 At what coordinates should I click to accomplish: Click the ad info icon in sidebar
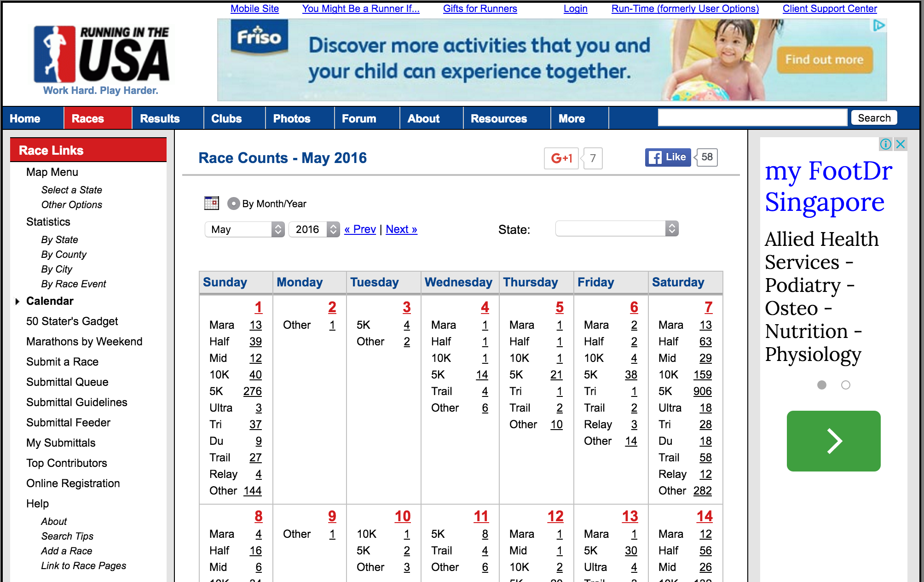tap(885, 144)
